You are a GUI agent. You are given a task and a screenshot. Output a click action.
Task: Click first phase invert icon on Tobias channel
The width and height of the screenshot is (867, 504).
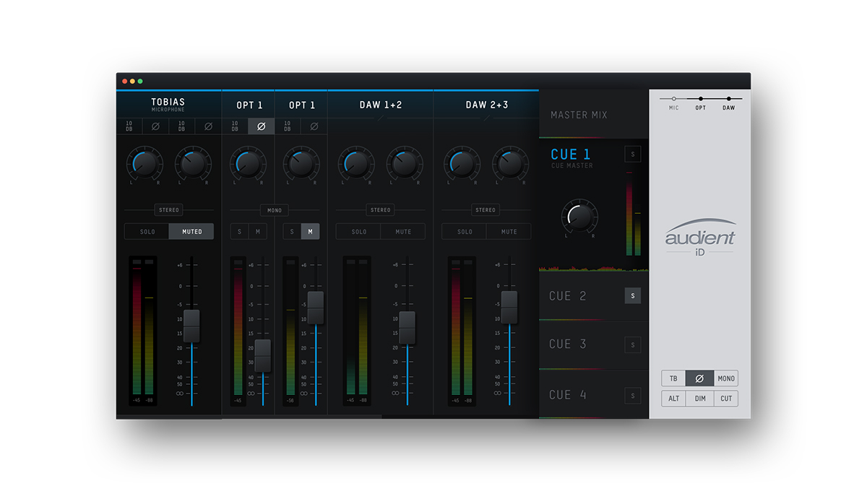pos(155,126)
